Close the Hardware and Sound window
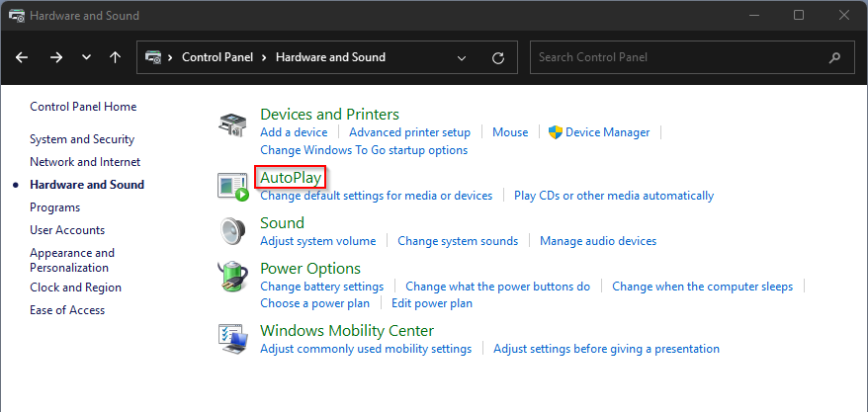Screen dimensions: 868x412 [843, 16]
